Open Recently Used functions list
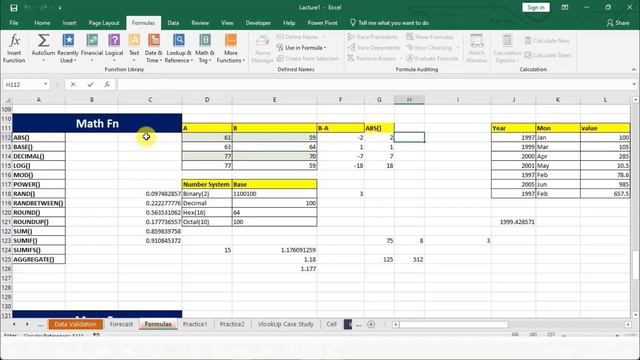The width and height of the screenshot is (640, 360). pos(68,48)
